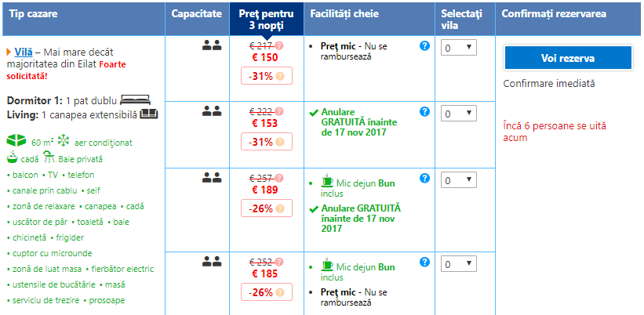This screenshot has width=644, height=315.
Task: Click the question icon in the €189 row's -26% badge
Action: click(x=278, y=208)
